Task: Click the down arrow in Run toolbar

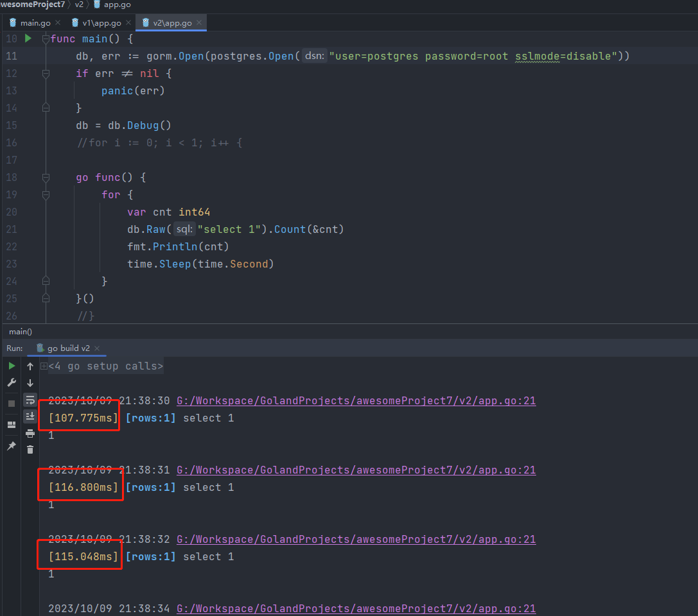Action: pos(30,383)
